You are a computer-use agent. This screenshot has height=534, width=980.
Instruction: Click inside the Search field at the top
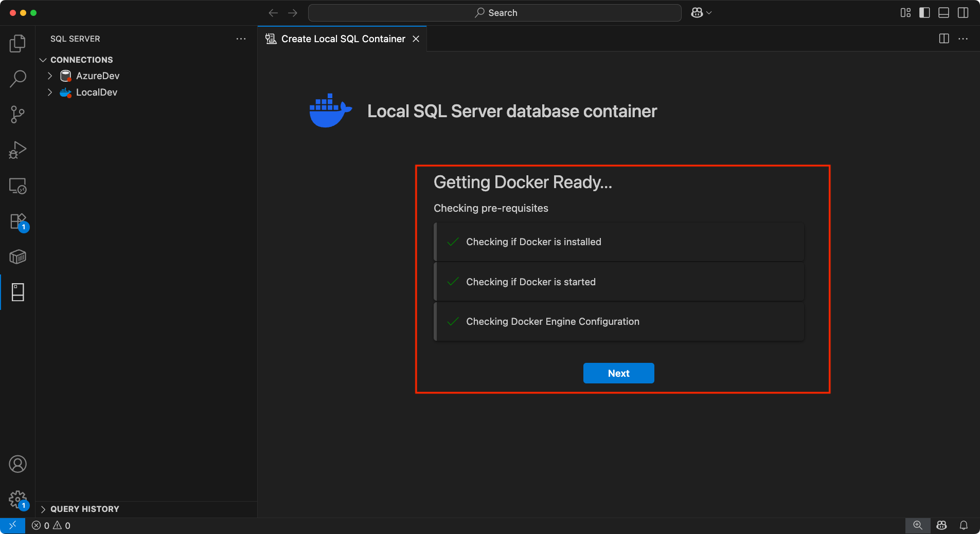[494, 12]
